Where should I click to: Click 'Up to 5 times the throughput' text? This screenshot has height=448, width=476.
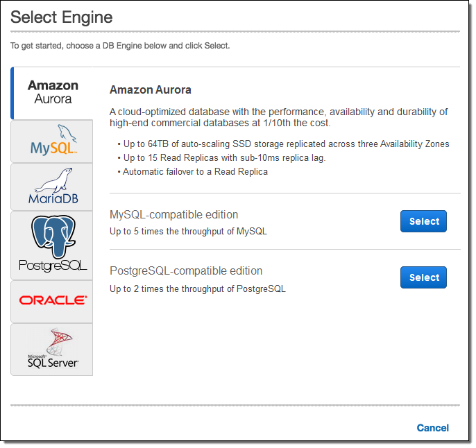(187, 232)
